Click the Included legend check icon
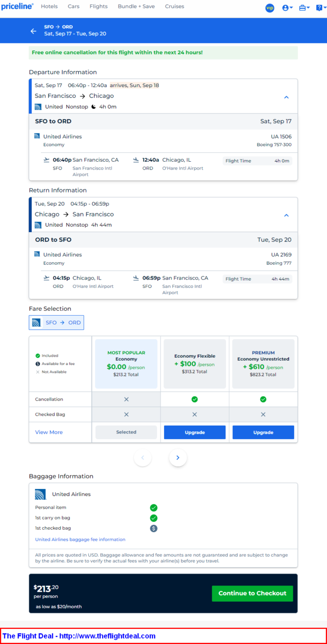This screenshot has height=644, width=327. [x=38, y=356]
